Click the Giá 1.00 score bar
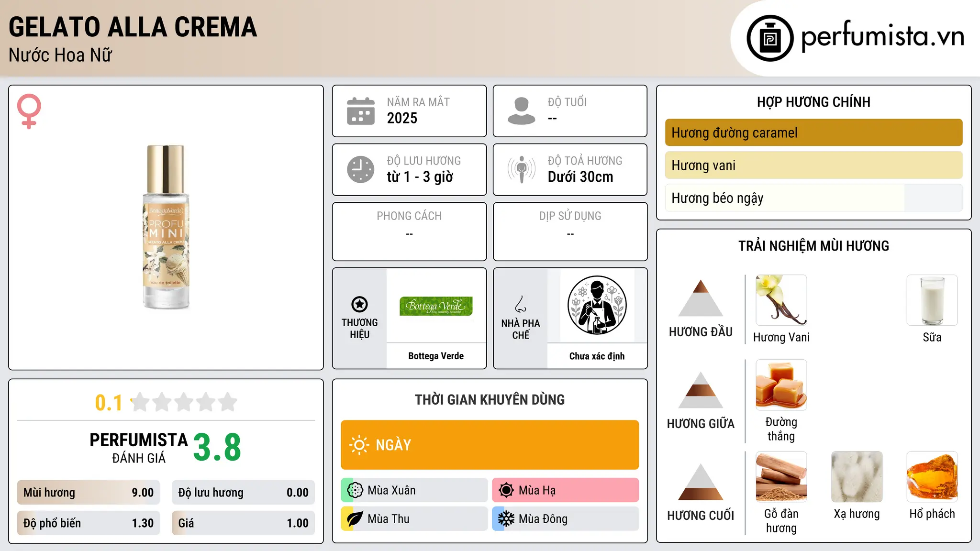 [244, 523]
